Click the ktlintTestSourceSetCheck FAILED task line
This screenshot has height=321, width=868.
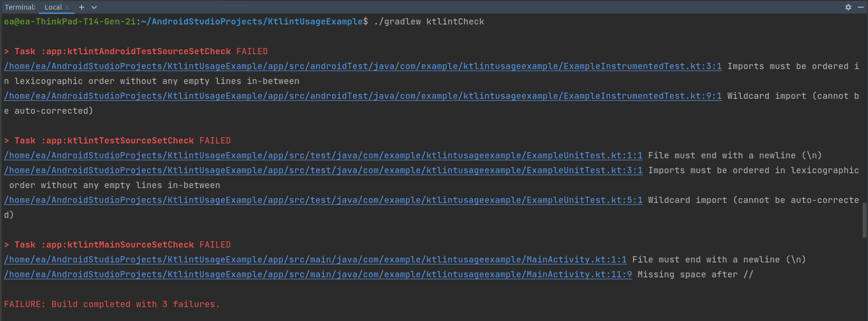coord(118,141)
